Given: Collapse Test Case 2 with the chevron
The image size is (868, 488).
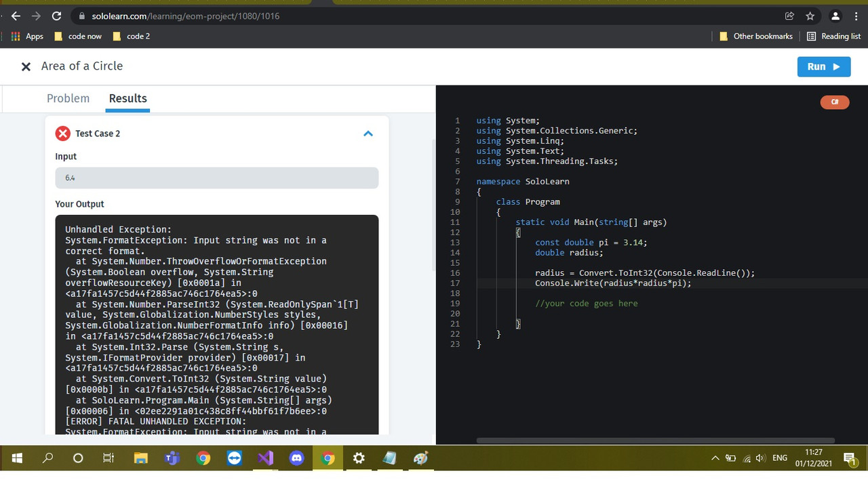Looking at the screenshot, I should point(368,134).
